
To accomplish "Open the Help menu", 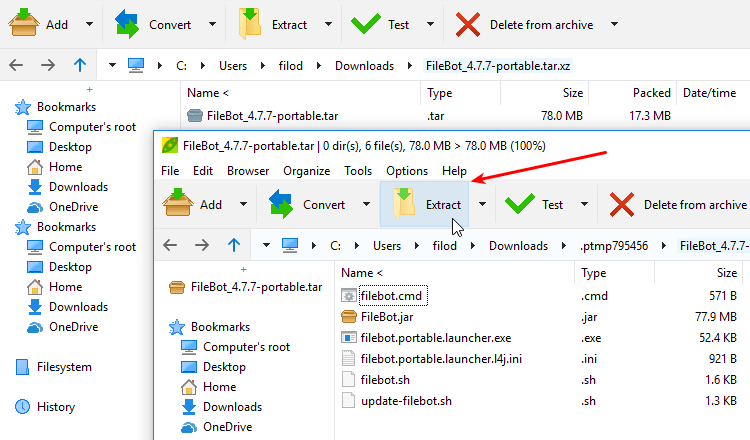I will point(454,171).
